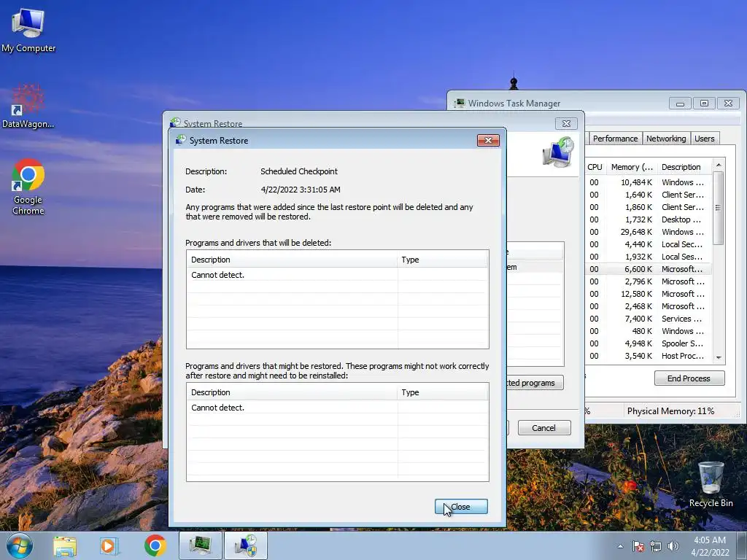Select 'Cannot detect.' in deleted programs list

pyautogui.click(x=217, y=275)
